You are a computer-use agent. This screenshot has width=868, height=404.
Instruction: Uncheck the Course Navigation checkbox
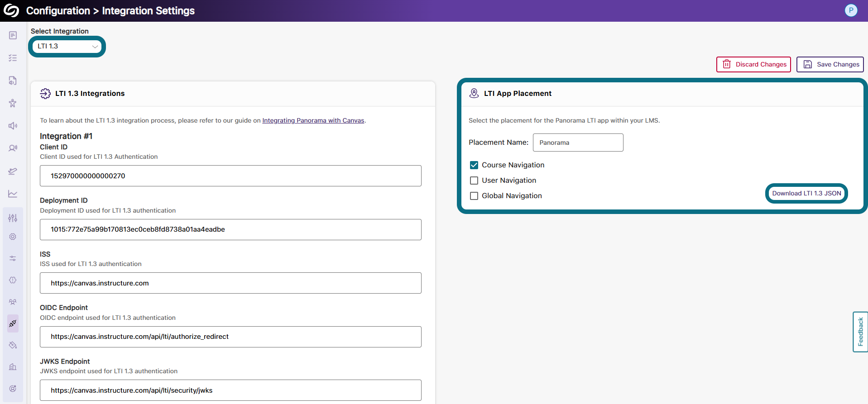coord(474,165)
